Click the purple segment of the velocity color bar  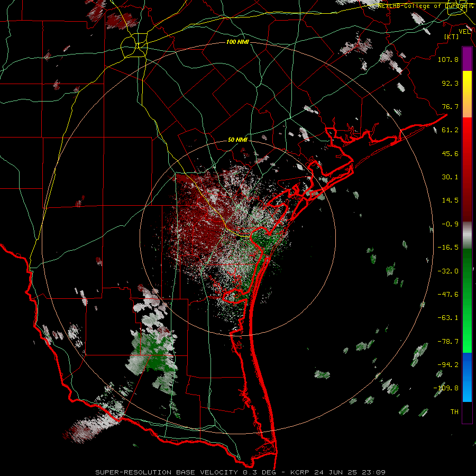tap(467, 59)
